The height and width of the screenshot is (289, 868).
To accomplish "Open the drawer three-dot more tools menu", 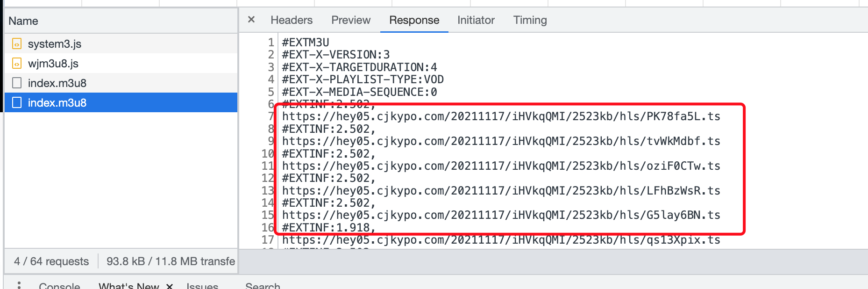I will pyautogui.click(x=19, y=285).
